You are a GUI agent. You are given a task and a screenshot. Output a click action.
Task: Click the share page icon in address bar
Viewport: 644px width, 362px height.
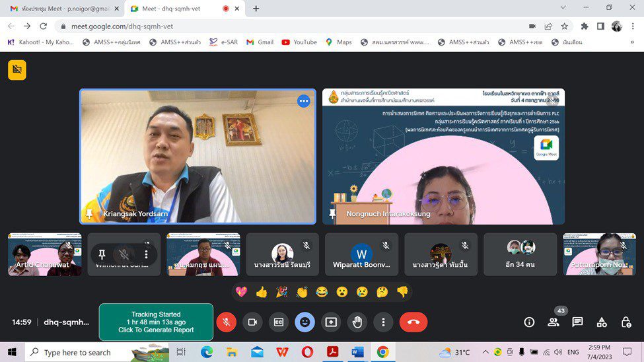[x=548, y=26]
